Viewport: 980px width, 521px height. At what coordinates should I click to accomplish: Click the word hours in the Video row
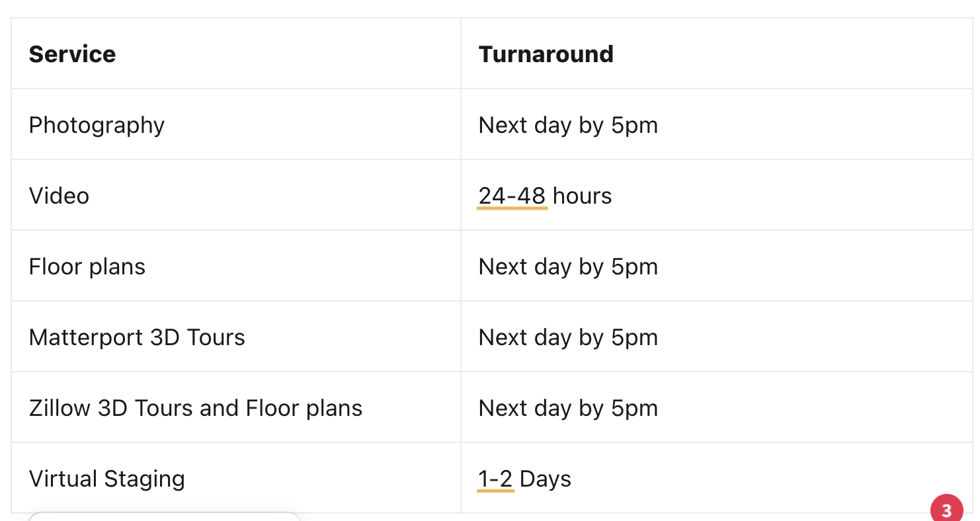point(582,196)
